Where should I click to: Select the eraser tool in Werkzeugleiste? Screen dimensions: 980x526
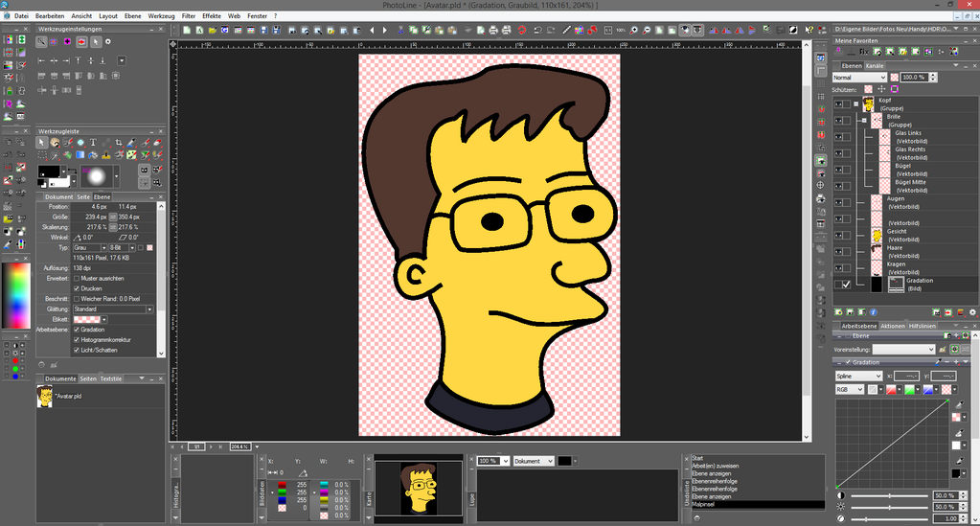point(157,143)
